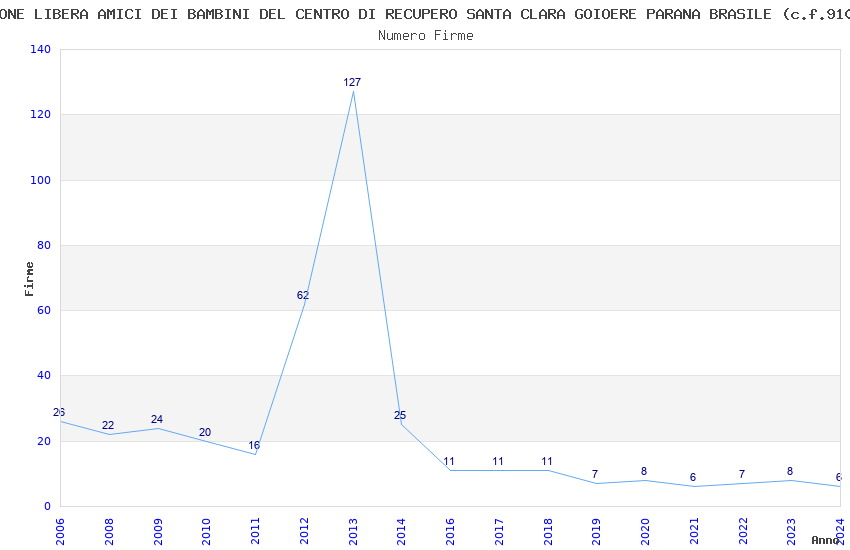Click the y-axis tick label 40
The height and width of the screenshot is (550, 850).
click(x=44, y=376)
